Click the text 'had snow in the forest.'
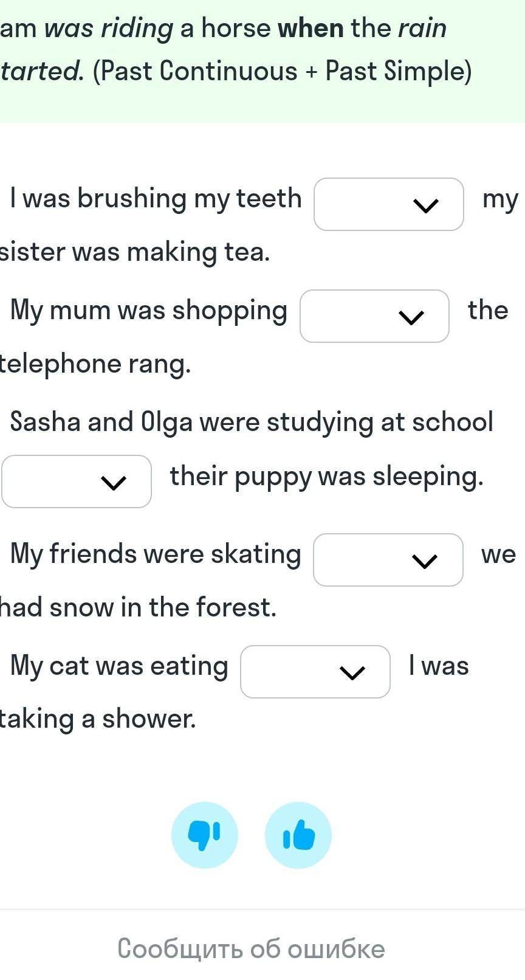 138,607
